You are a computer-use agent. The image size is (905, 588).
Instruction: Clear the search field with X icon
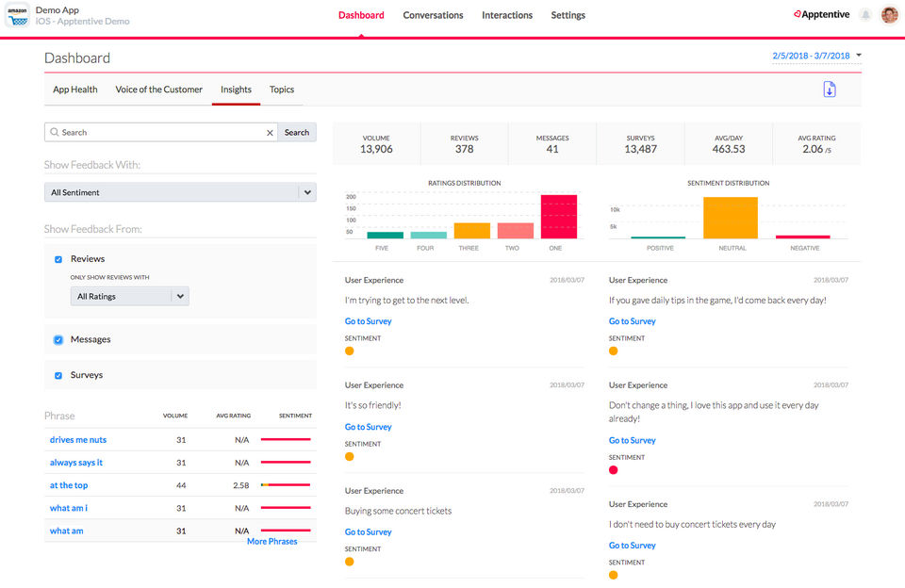(x=270, y=133)
